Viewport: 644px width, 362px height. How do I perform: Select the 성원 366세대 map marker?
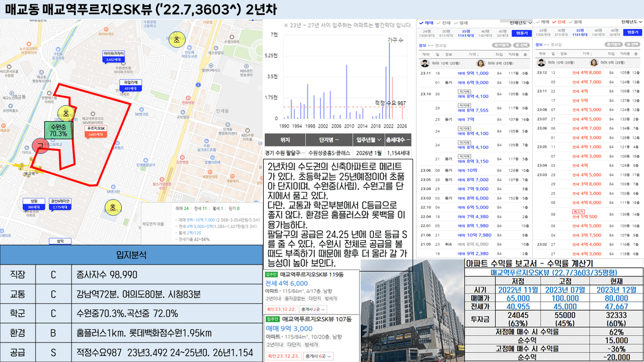tap(34, 204)
